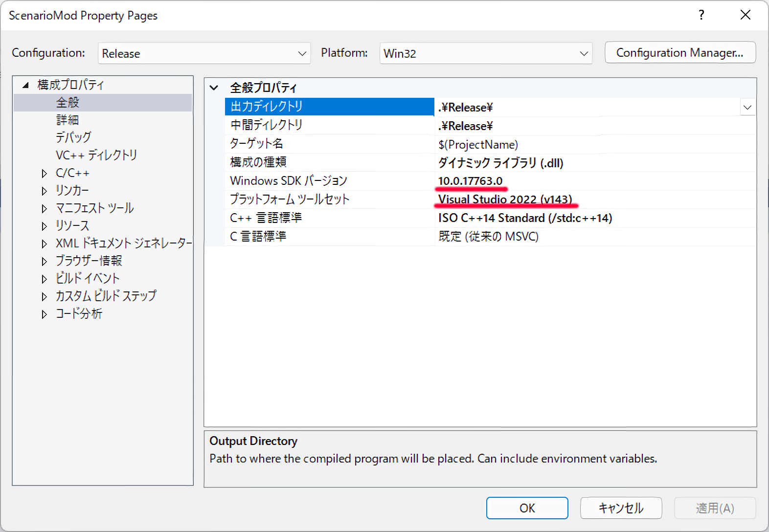
Task: Select the C++ 言語標準 property value
Action: click(525, 218)
